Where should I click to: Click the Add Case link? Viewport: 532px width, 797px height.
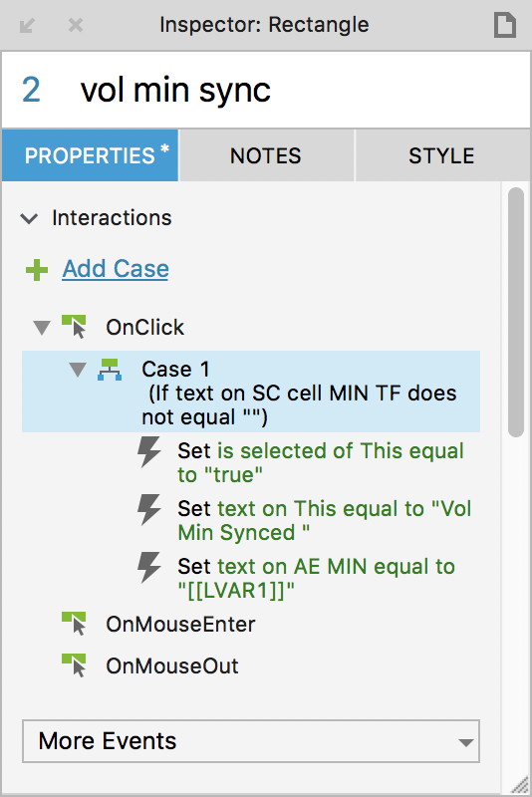point(116,269)
